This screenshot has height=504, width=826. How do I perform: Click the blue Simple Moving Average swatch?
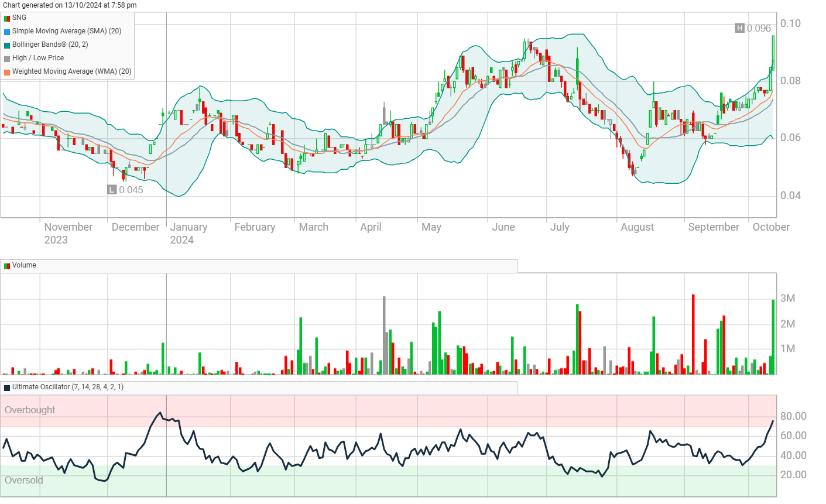pos(7,32)
